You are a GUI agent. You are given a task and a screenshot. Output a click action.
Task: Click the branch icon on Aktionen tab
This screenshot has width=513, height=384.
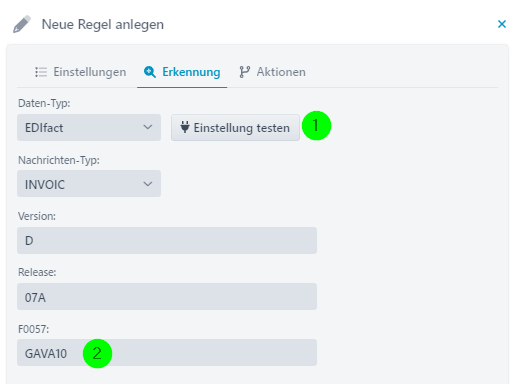(x=245, y=72)
